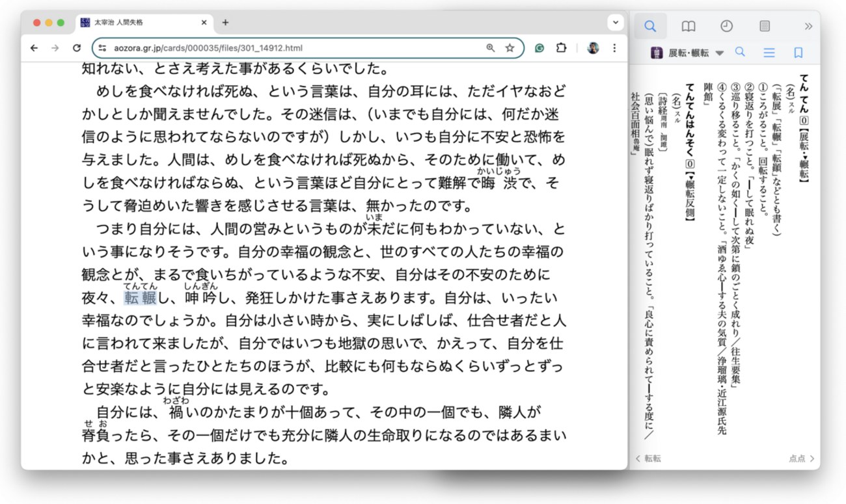Click the highlighted word 転輾
846x504 pixels.
tap(141, 298)
